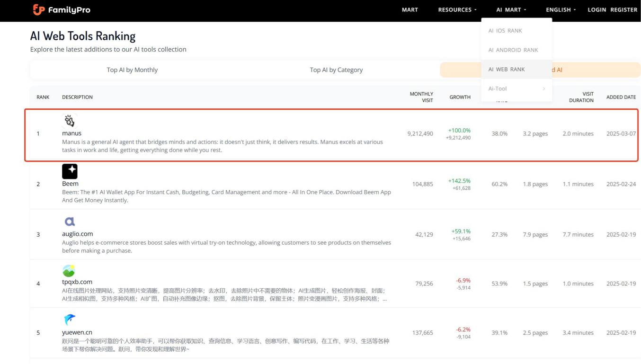641x364 pixels.
Task: Open the Beem tool name link
Action: [x=70, y=184]
